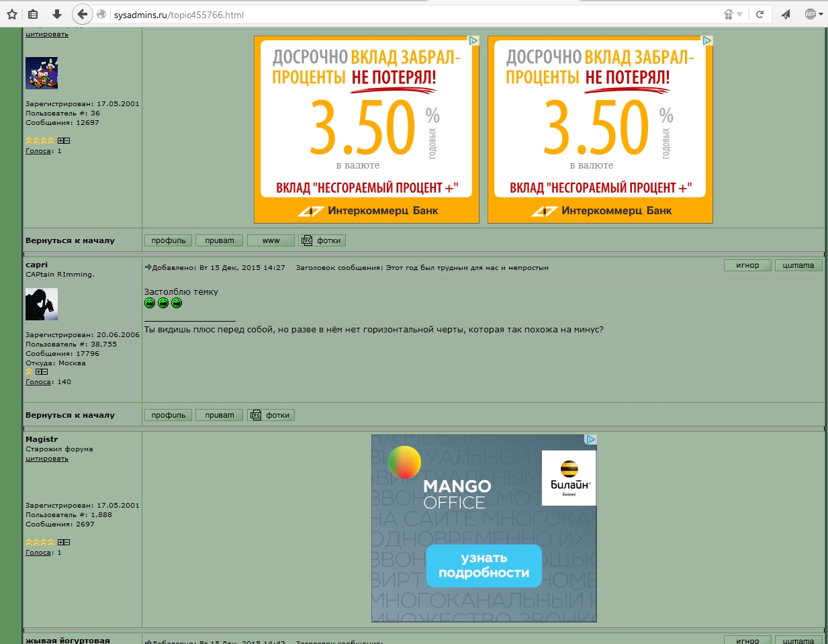Click the capri username

pos(36,265)
